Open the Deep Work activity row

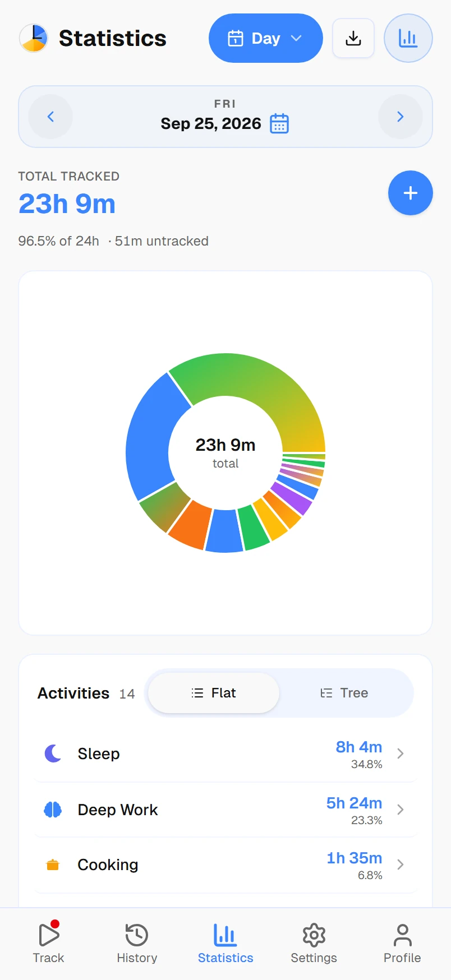click(x=225, y=810)
